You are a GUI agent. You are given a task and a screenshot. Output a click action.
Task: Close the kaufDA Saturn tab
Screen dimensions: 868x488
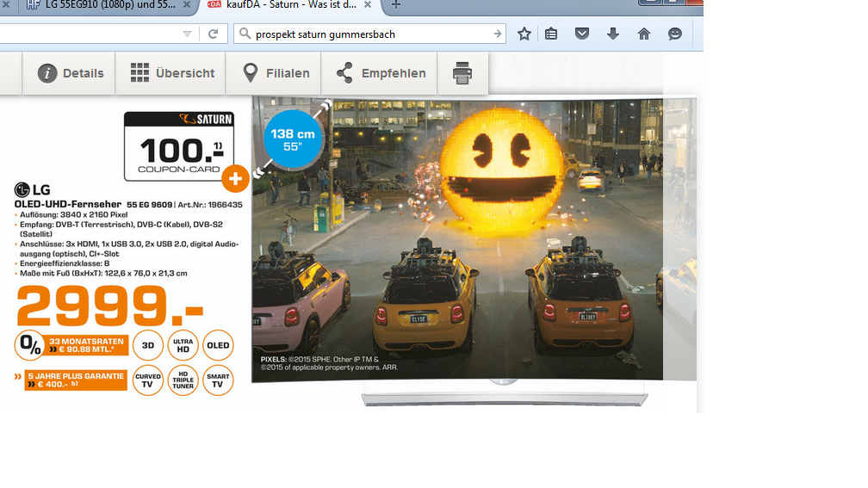368,4
